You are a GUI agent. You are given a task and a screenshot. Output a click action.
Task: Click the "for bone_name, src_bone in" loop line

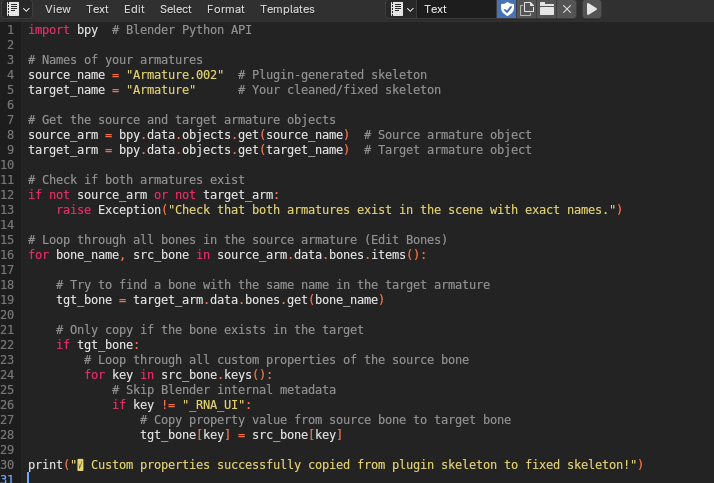click(227, 255)
